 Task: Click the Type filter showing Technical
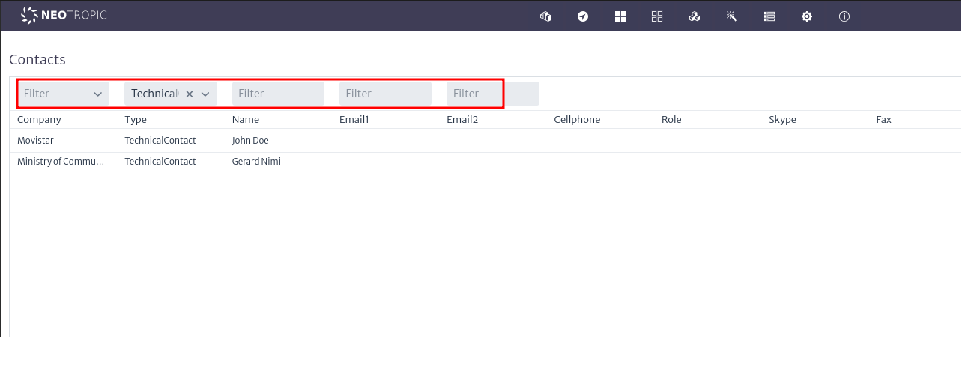171,94
